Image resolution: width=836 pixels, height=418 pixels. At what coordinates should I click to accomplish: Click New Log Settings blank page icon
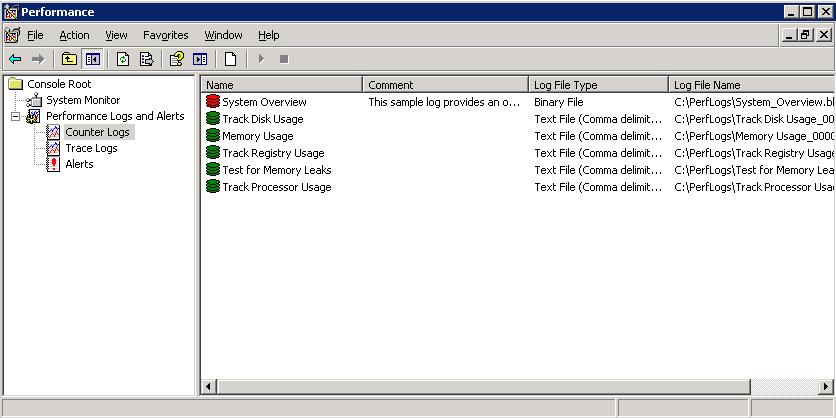click(230, 59)
